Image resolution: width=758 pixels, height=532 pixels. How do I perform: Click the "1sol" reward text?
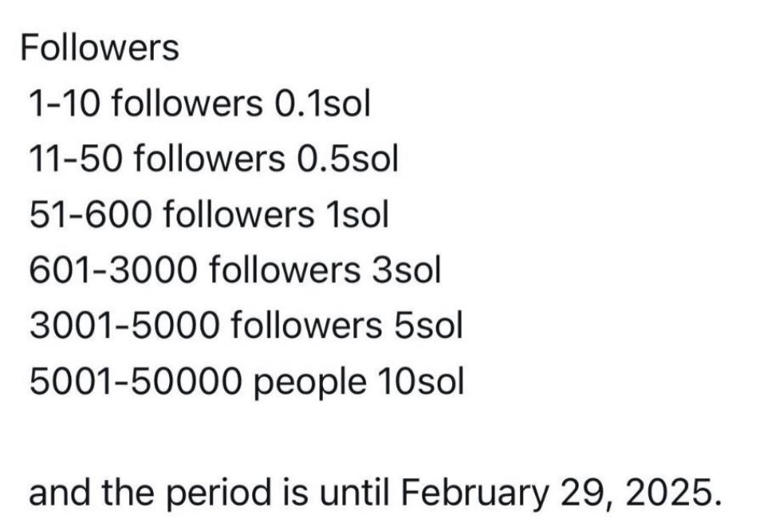coord(357,214)
